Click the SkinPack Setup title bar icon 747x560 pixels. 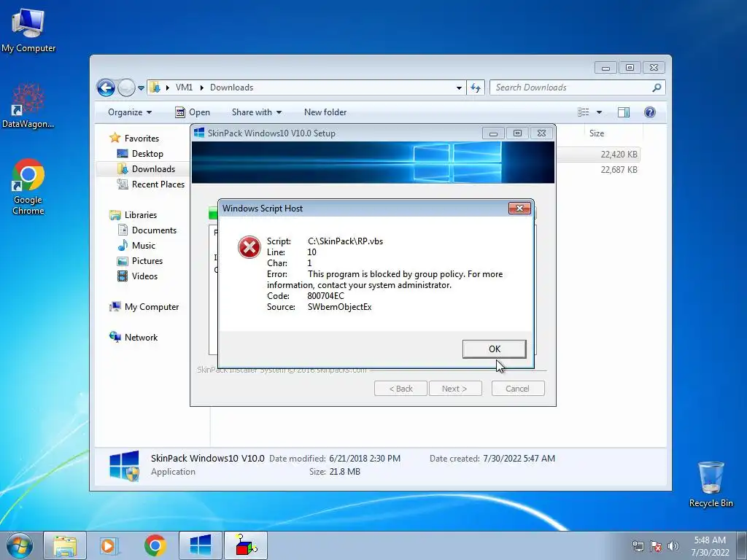pos(199,133)
